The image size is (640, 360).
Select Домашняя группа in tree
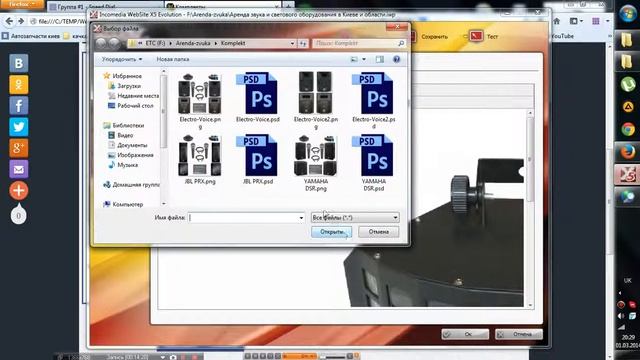coord(136,184)
